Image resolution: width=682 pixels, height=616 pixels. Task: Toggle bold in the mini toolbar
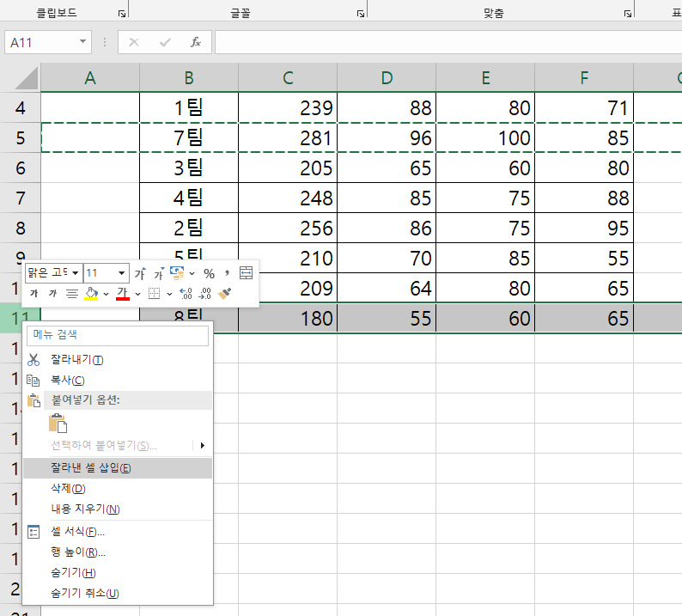tap(33, 294)
